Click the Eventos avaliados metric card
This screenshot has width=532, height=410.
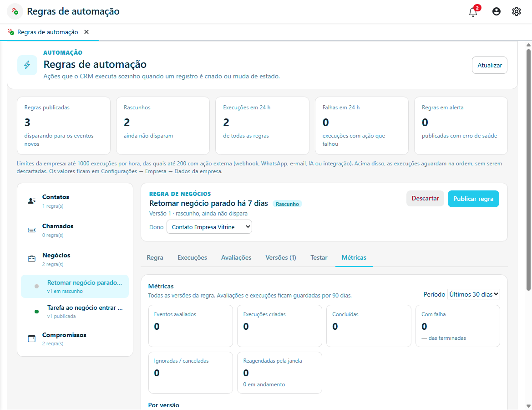(191, 326)
